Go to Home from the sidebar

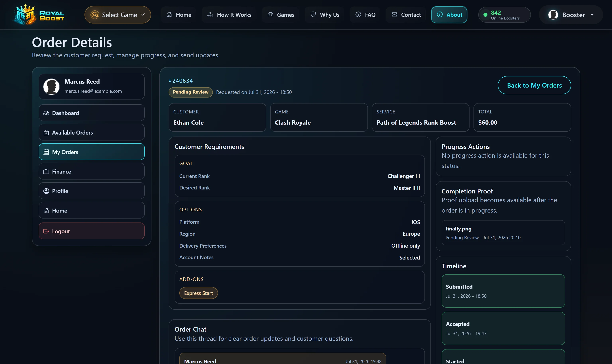pyautogui.click(x=92, y=210)
